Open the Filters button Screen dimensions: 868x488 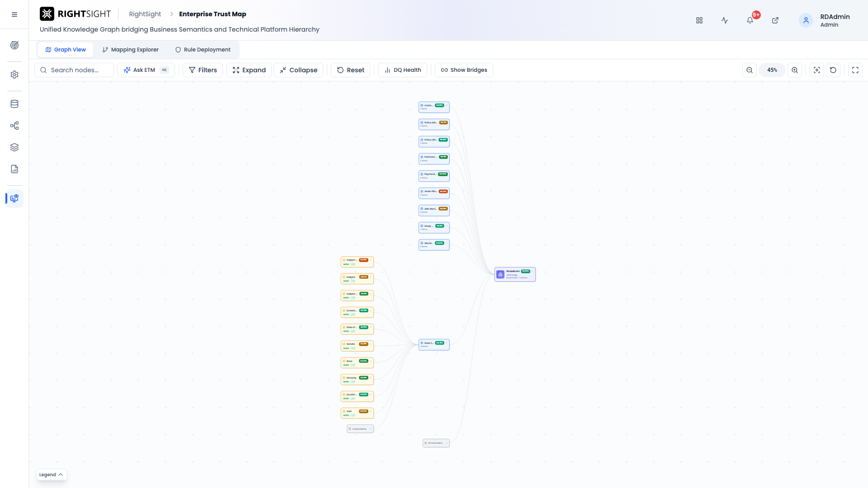click(203, 70)
